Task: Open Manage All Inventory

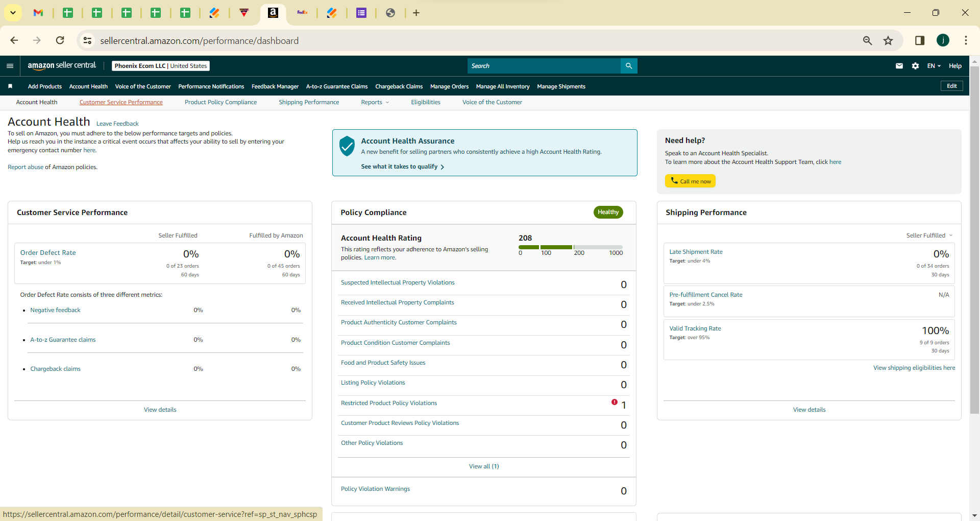Action: pyautogui.click(x=503, y=86)
